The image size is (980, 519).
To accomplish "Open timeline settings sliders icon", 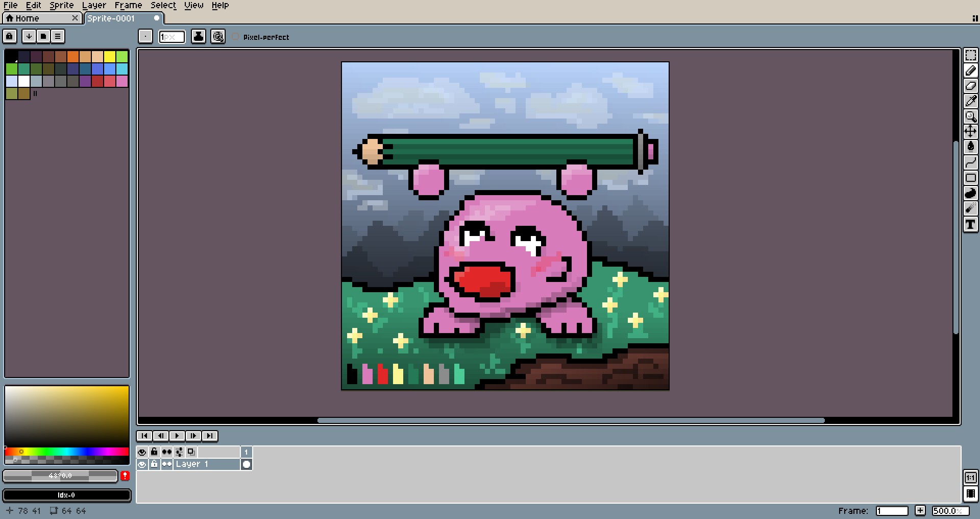I will tap(179, 452).
